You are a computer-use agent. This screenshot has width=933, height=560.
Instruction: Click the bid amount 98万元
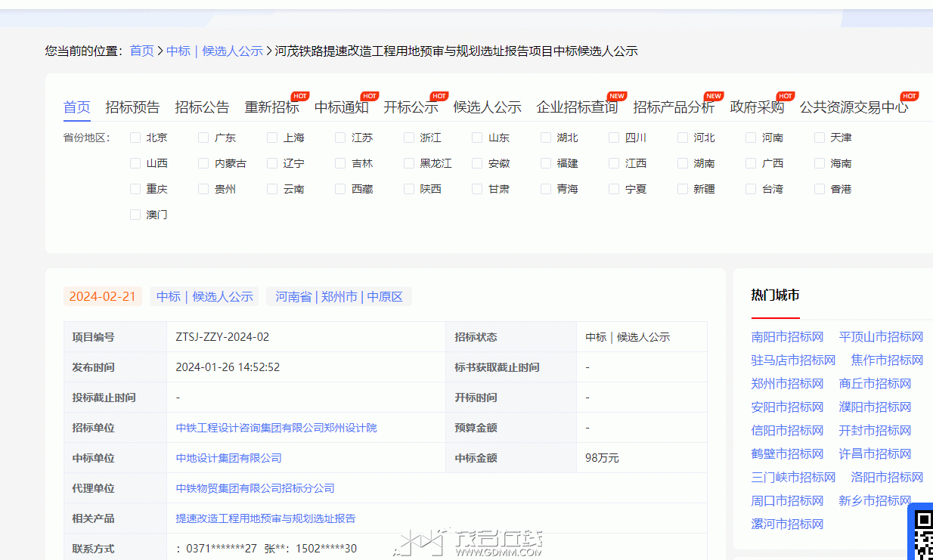[602, 458]
